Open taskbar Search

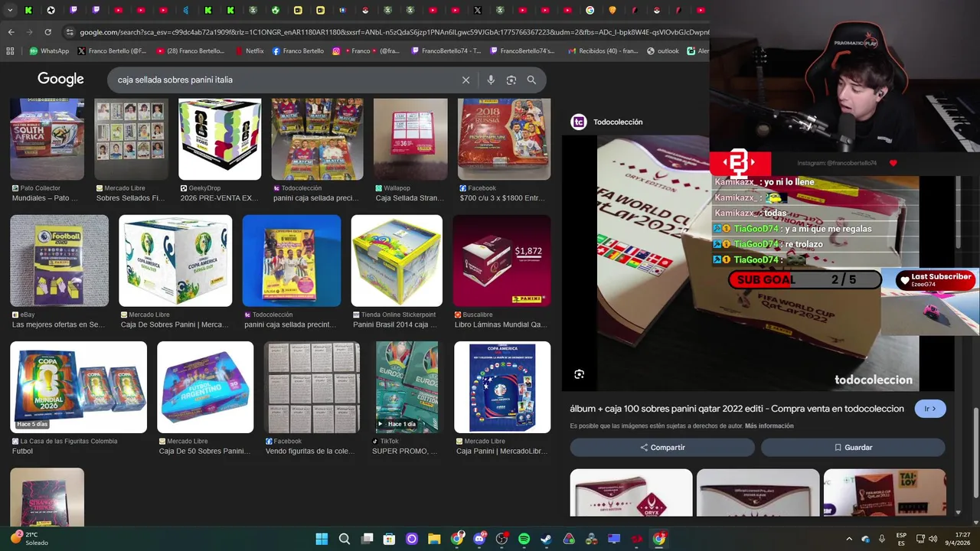pos(345,539)
